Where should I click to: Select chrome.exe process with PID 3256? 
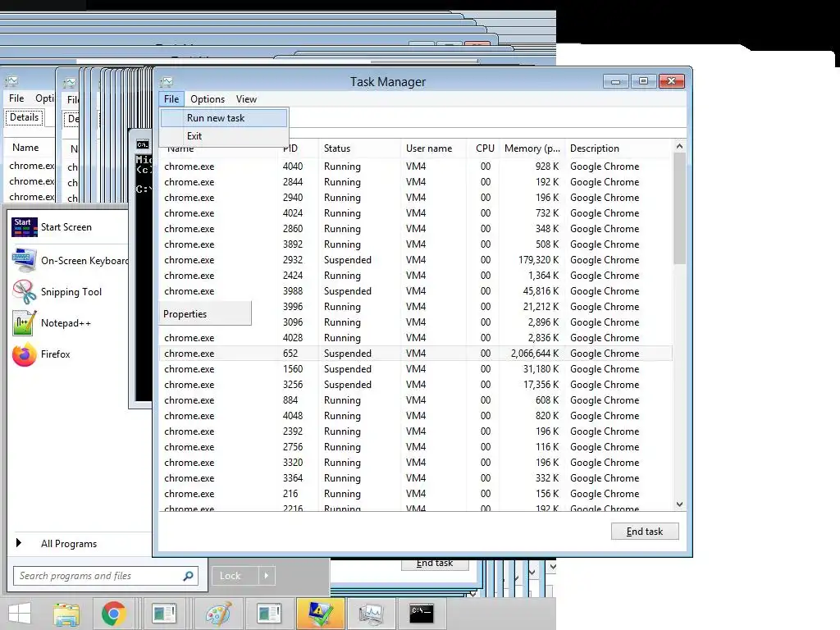[x=415, y=385]
